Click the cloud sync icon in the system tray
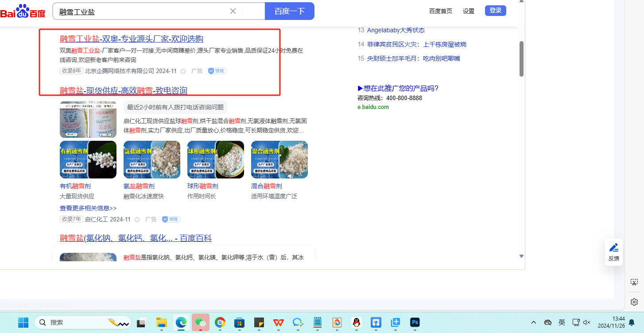This screenshot has height=333, width=644. (x=548, y=322)
